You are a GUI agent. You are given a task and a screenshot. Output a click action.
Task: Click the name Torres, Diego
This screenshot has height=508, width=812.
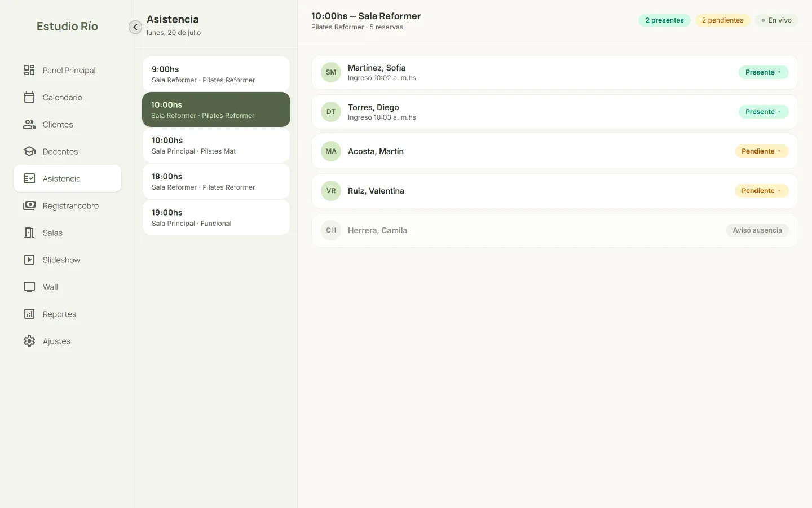[373, 107]
